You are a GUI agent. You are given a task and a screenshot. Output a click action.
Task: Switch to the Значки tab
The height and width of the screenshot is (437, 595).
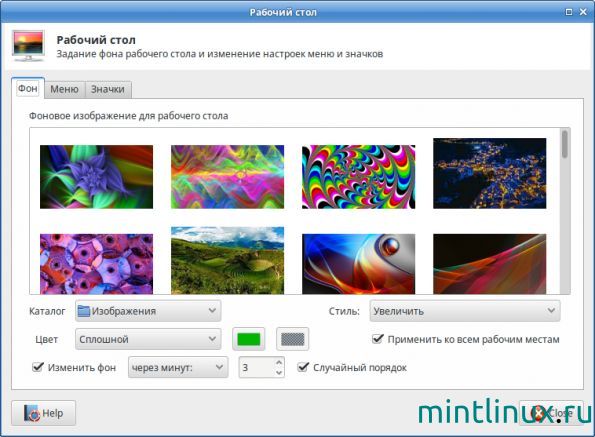click(x=108, y=89)
